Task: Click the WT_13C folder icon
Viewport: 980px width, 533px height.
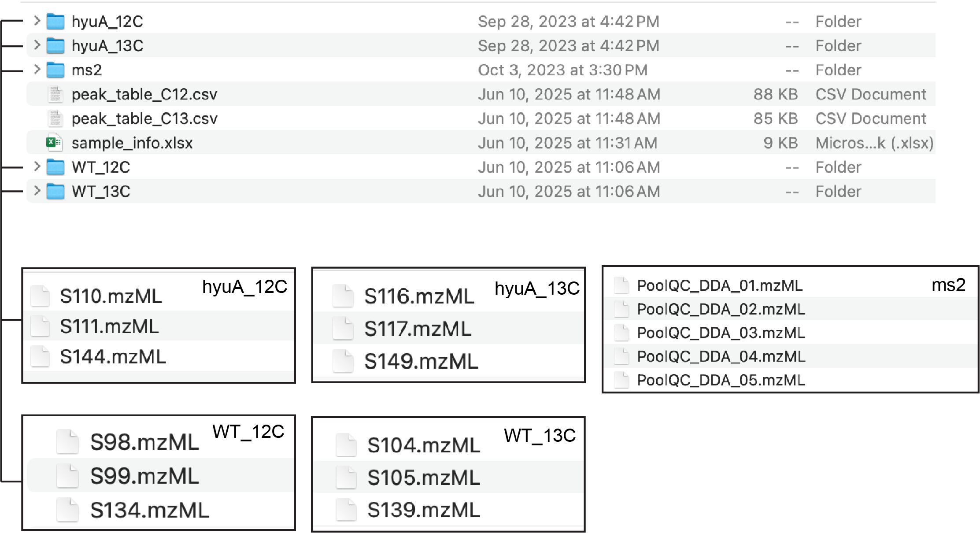Action: 55,191
